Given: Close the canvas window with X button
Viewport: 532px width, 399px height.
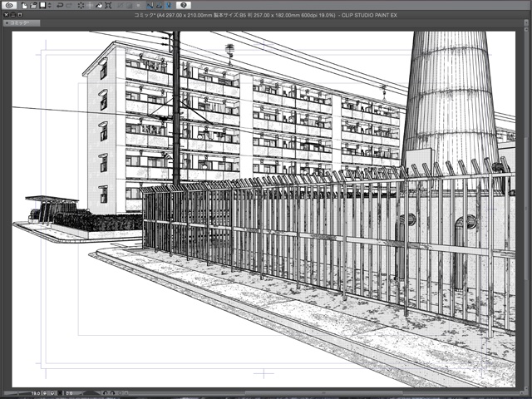Looking at the screenshot, I should (6, 15).
